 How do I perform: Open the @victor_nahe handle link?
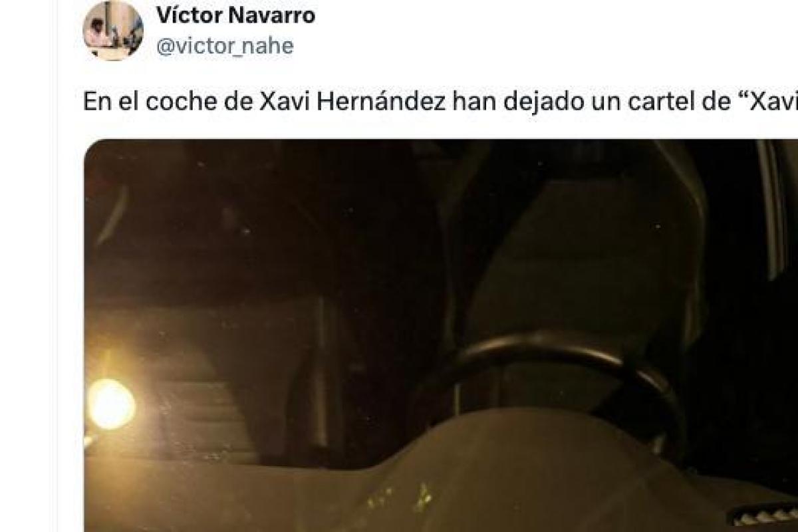[x=224, y=46]
